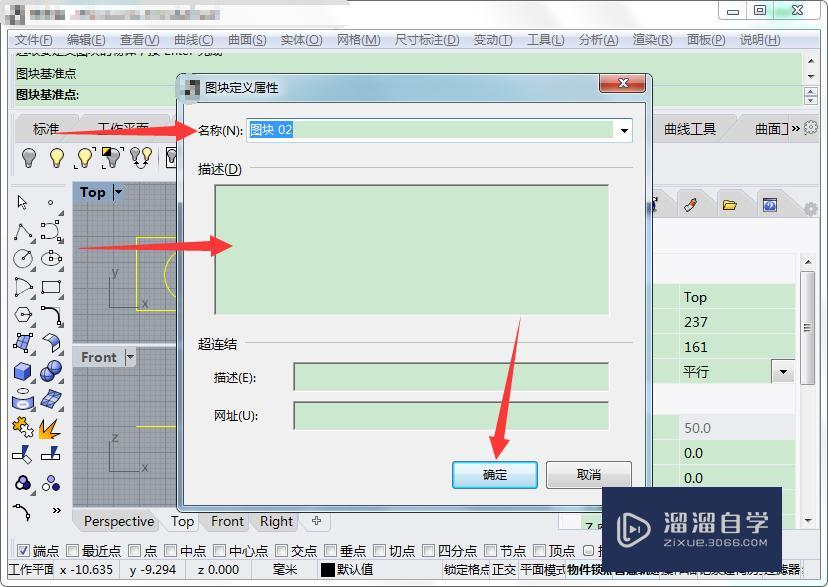
Task: Select the circle tool
Action: pyautogui.click(x=23, y=259)
